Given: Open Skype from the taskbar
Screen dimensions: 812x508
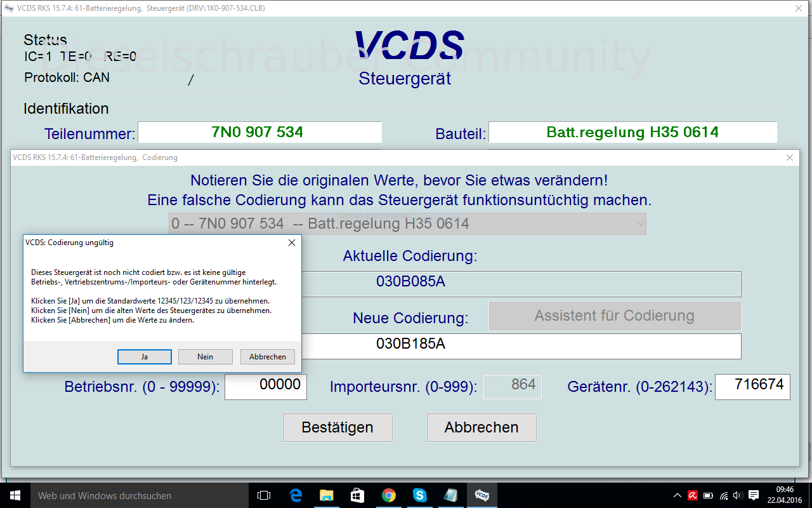Looking at the screenshot, I should coord(419,495).
